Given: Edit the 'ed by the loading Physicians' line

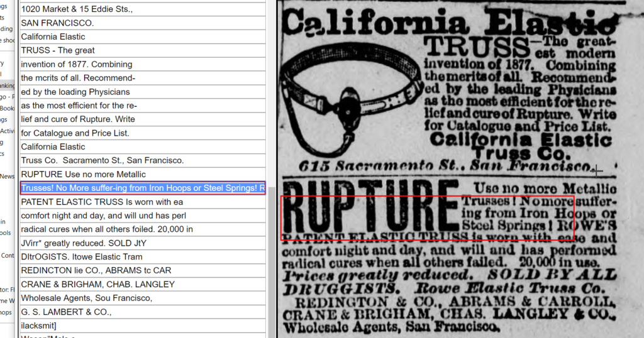Looking at the screenshot, I should click(x=143, y=92).
